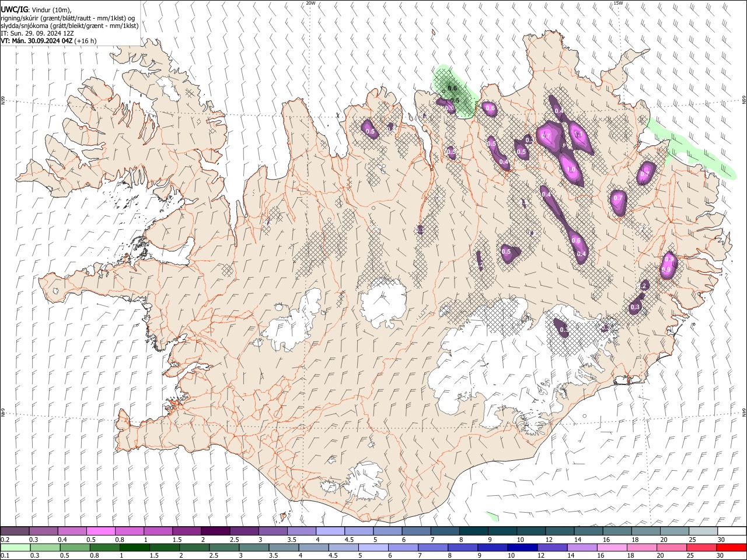The height and width of the screenshot is (560, 747).
Task: Click the '20W' longitude label
Action: pos(310,3)
